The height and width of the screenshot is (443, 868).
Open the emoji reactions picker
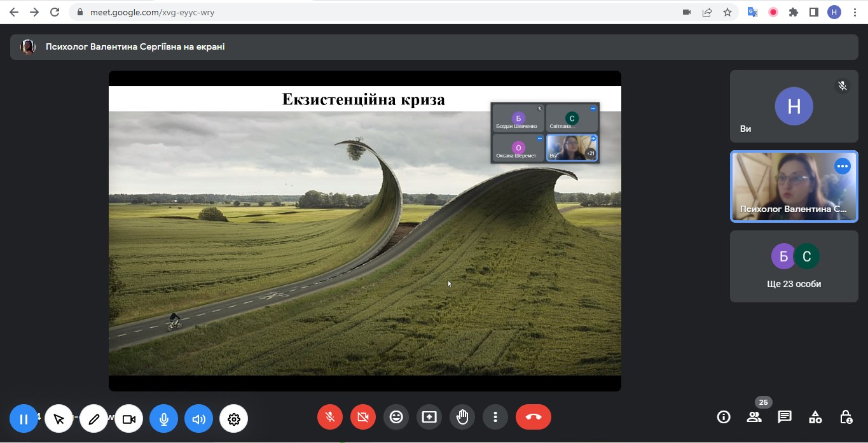pyautogui.click(x=396, y=417)
